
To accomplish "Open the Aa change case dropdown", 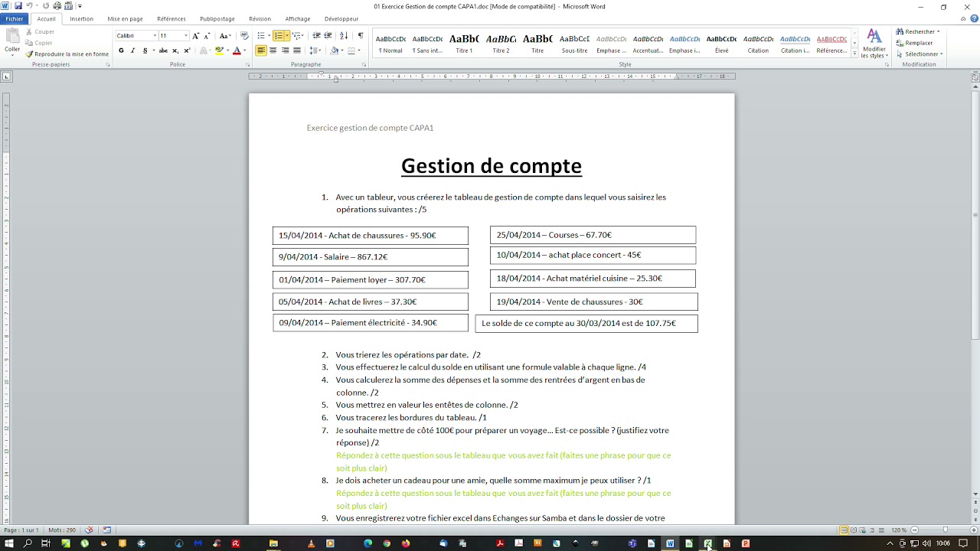I will click(225, 36).
